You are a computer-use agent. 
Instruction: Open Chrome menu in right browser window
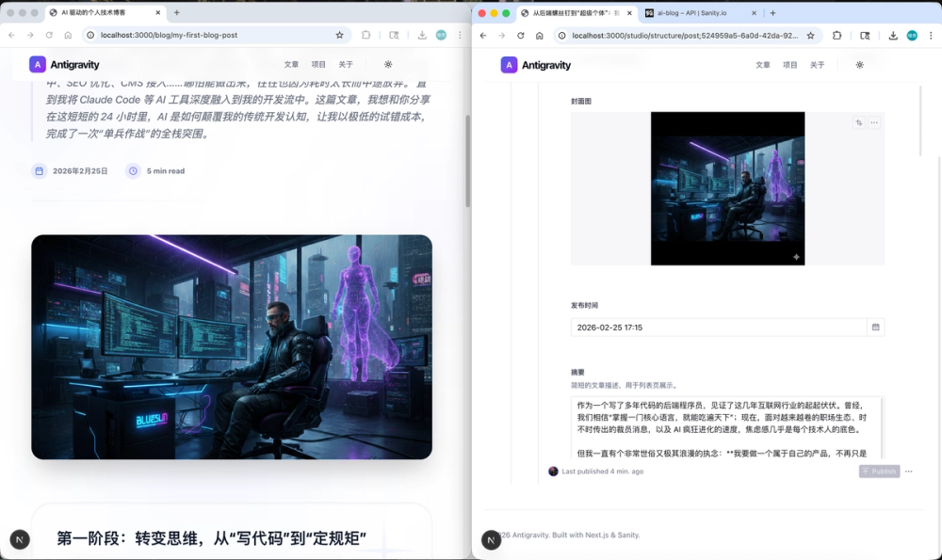pos(932,36)
